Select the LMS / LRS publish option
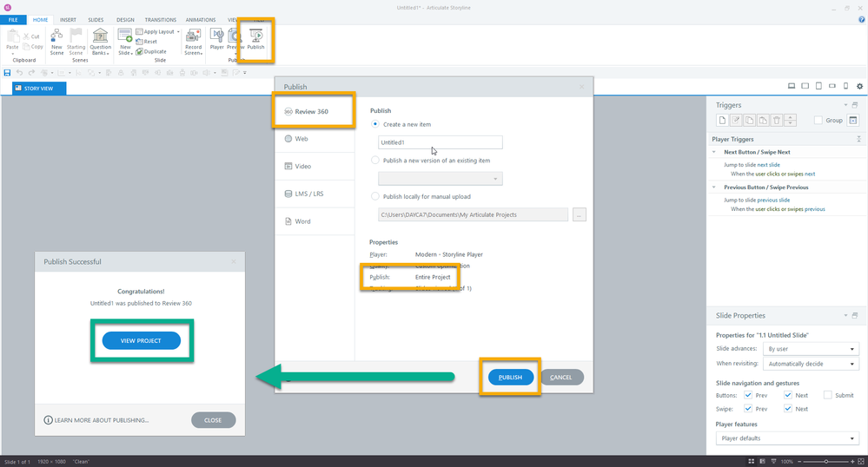Image resolution: width=868 pixels, height=467 pixels. 315,194
